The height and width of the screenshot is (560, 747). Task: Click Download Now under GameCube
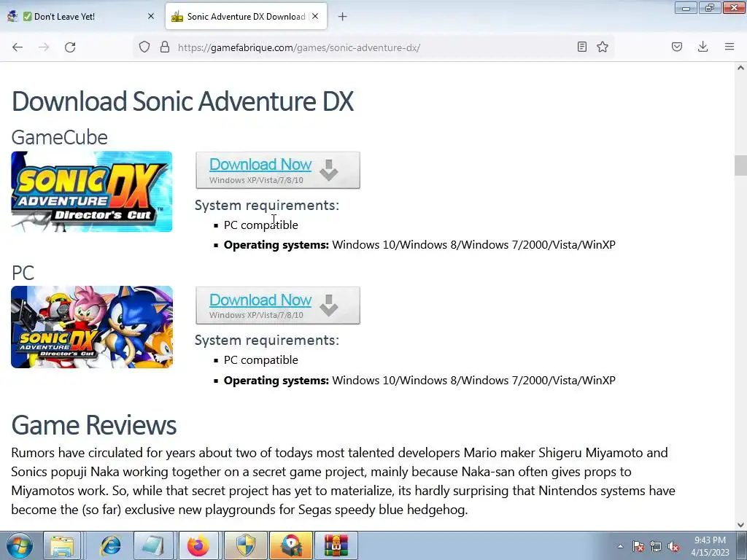[260, 164]
